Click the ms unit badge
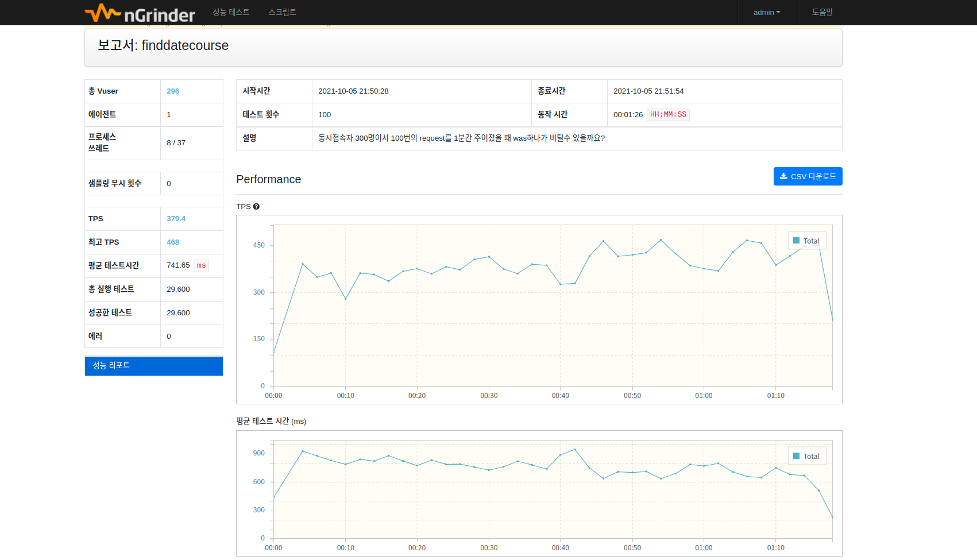 201,265
